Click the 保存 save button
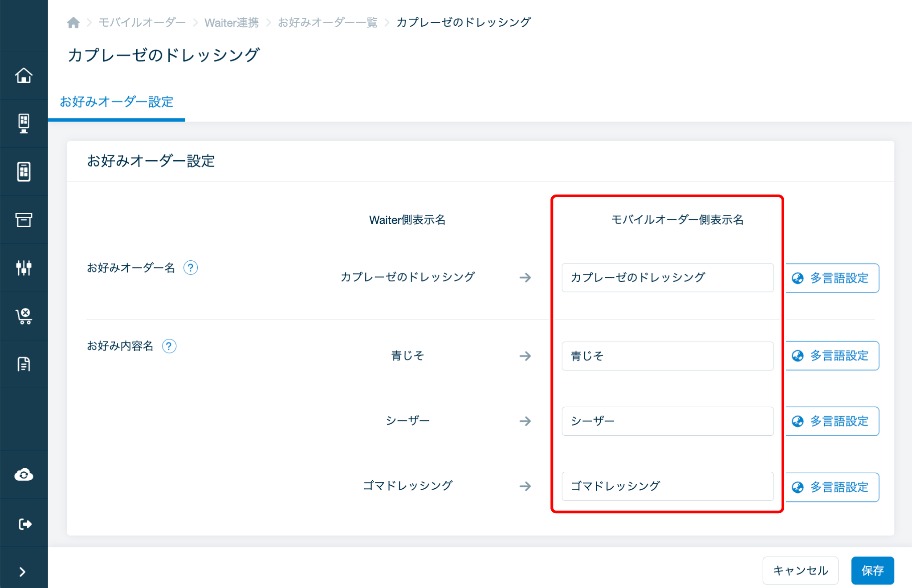Image resolution: width=912 pixels, height=588 pixels. [872, 570]
